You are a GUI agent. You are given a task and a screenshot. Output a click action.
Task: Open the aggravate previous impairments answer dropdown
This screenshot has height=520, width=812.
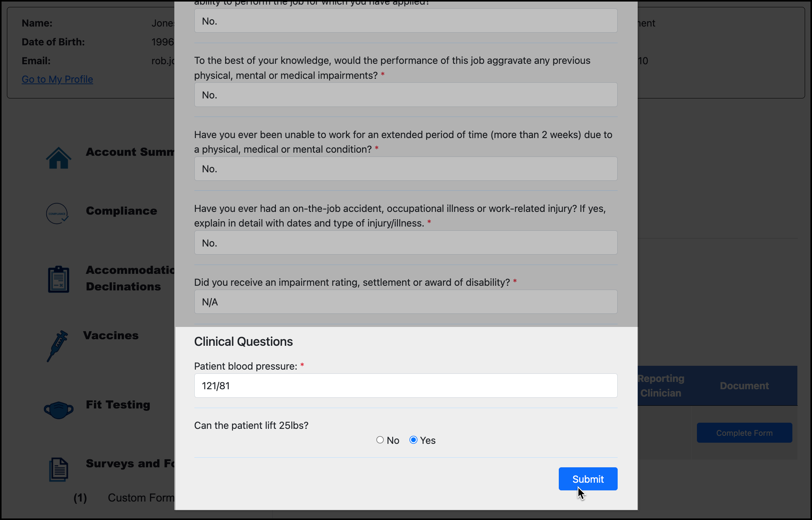tap(405, 94)
